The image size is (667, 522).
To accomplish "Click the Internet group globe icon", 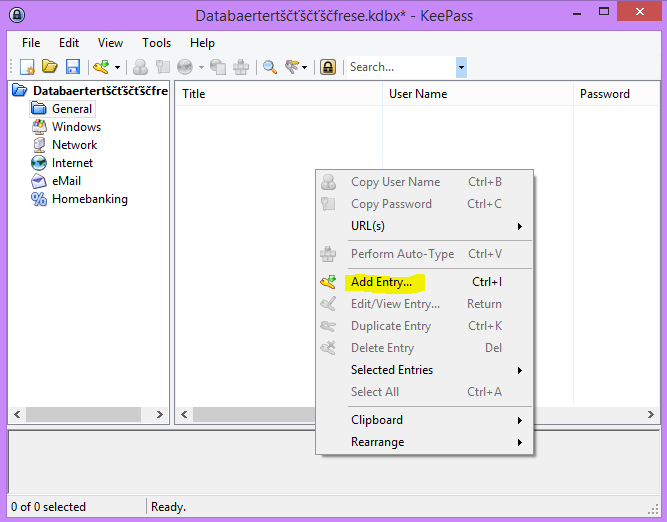I will click(39, 163).
